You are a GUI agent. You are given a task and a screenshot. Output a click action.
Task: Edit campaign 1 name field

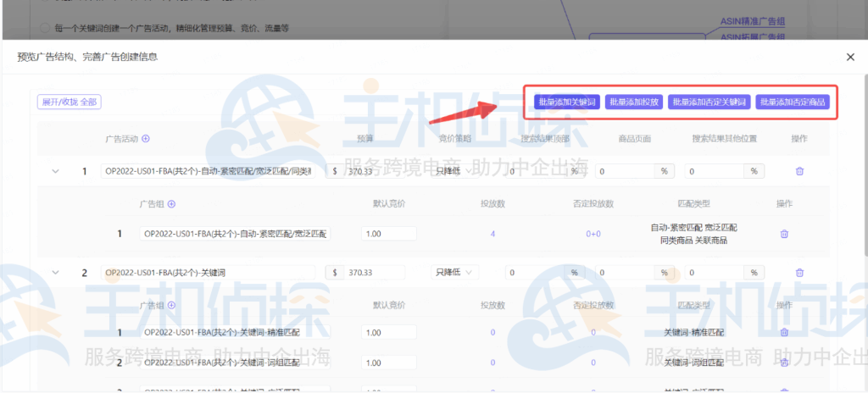point(209,172)
